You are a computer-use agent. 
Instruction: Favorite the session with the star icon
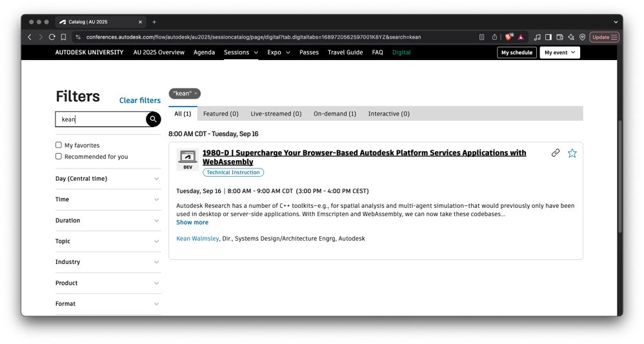point(572,154)
